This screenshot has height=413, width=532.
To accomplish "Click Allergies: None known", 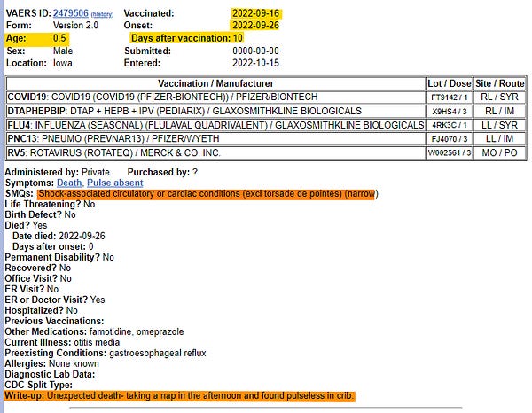I will pyautogui.click(x=52, y=363).
